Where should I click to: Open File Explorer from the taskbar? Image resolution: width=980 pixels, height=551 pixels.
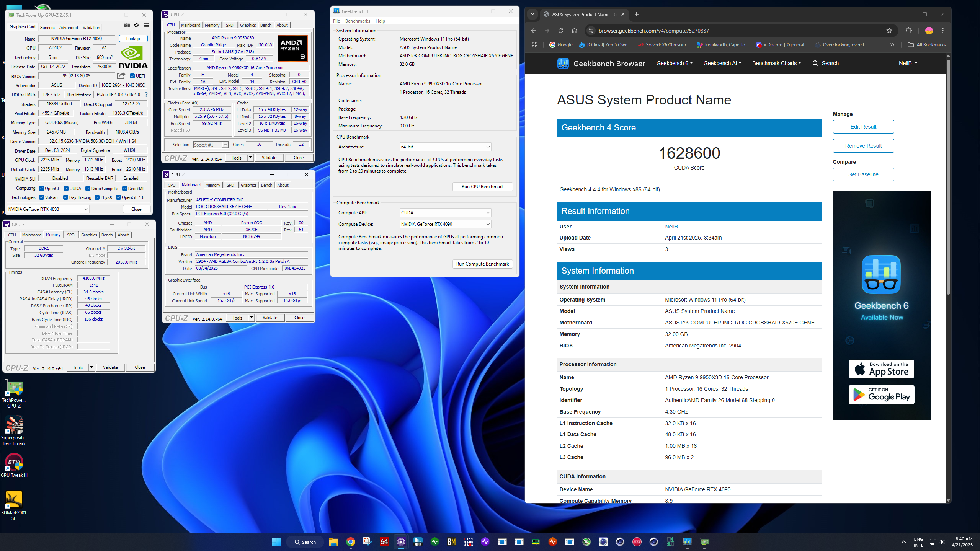tap(333, 542)
